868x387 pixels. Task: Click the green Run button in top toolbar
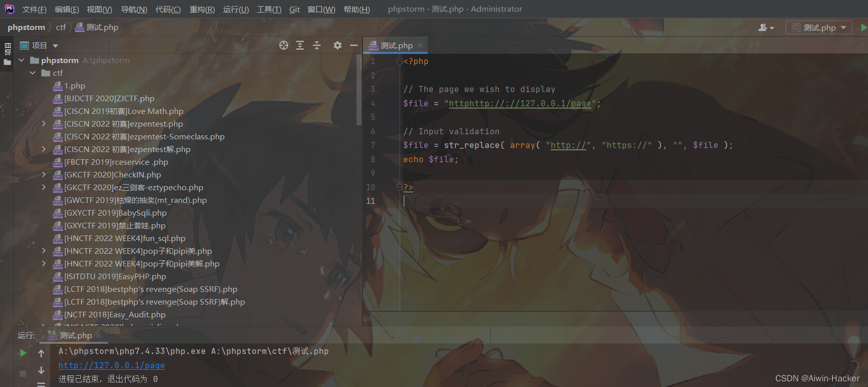863,27
